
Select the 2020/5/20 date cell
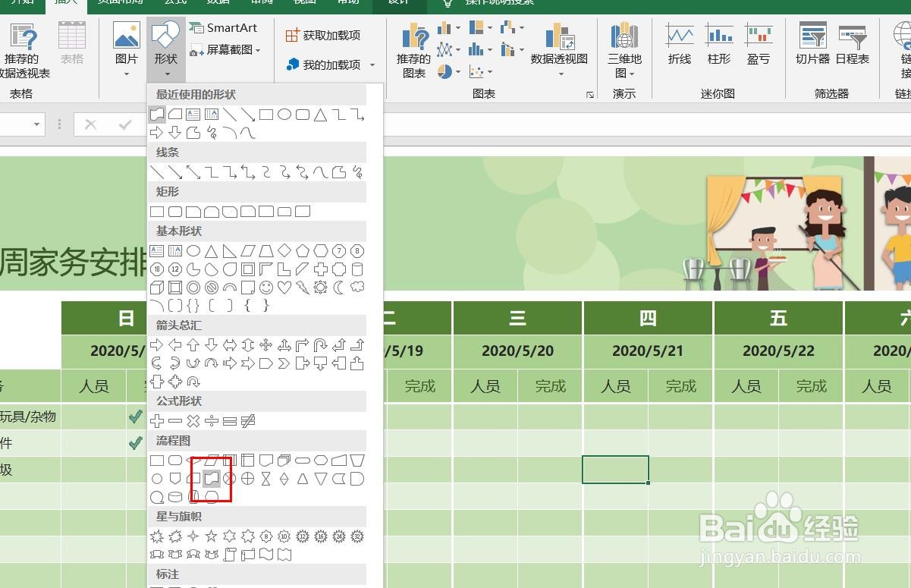point(518,351)
